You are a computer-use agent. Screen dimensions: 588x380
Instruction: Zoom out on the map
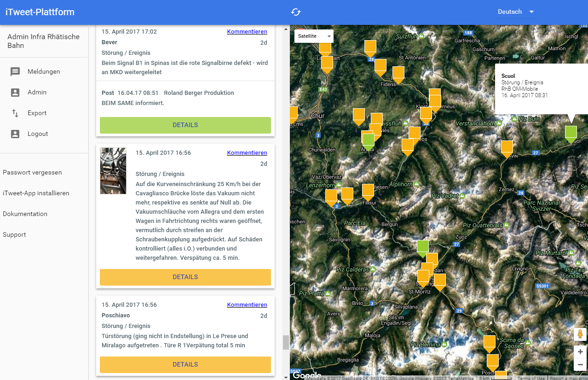click(580, 364)
